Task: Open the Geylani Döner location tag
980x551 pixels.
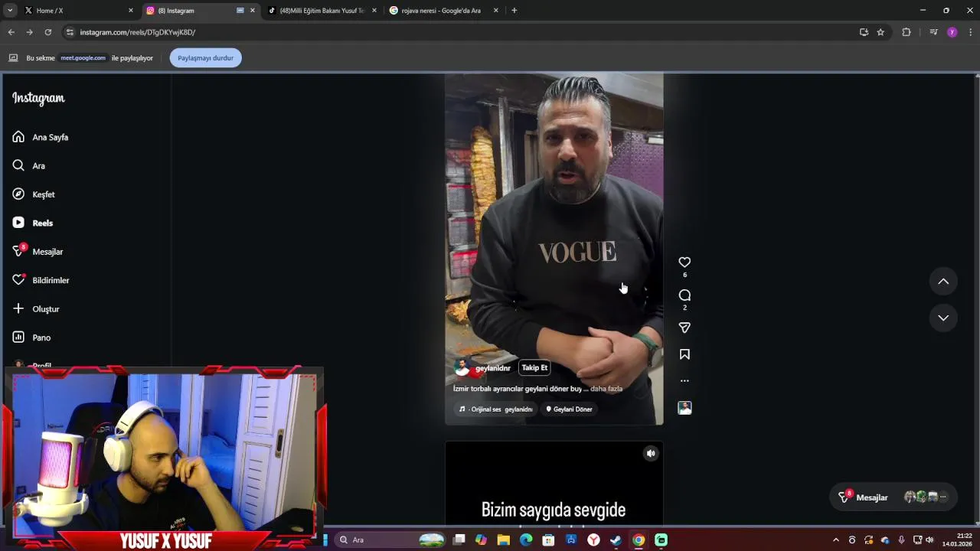Action: [x=569, y=409]
